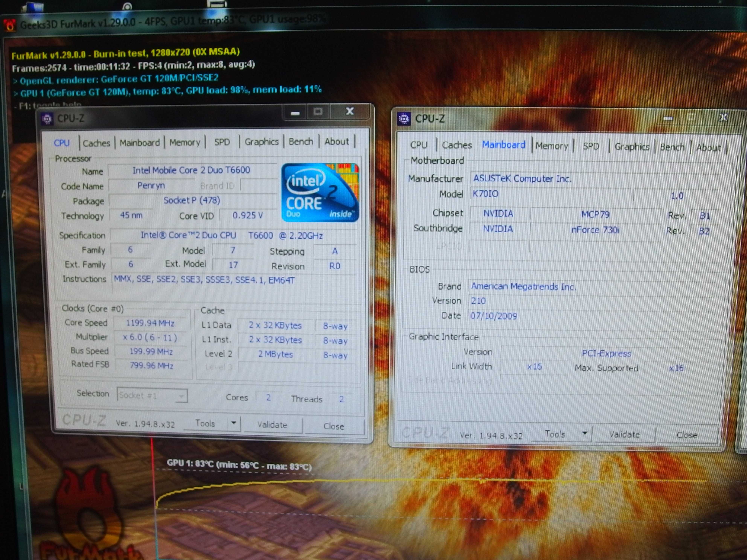Image resolution: width=747 pixels, height=560 pixels.
Task: Click processor name Intel Mobile Core 2 Duo T6600
Action: 191,170
